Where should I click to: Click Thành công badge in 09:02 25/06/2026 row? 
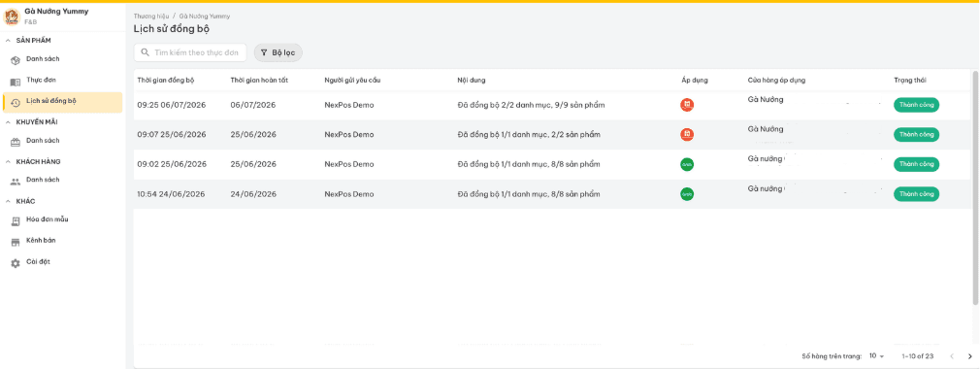(x=916, y=164)
